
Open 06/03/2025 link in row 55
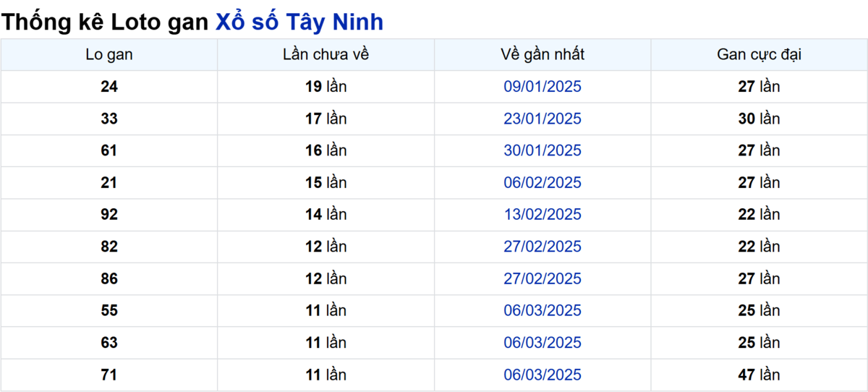[542, 311]
